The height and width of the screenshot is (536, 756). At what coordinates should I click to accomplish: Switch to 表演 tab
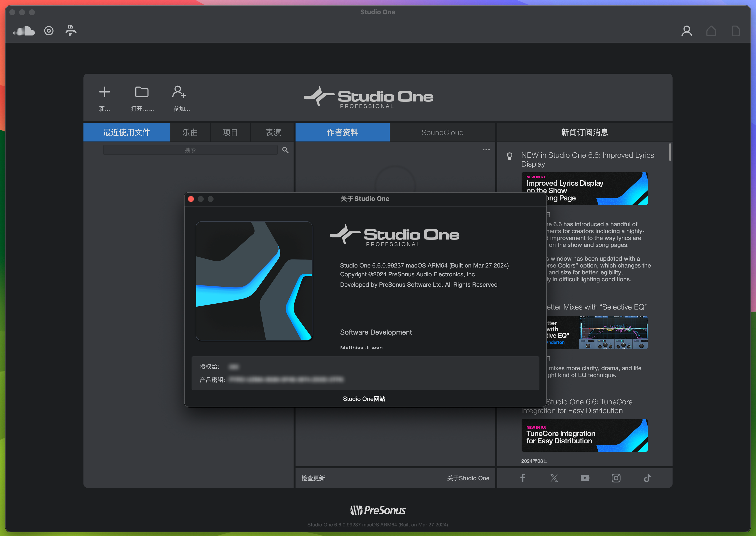(x=273, y=132)
